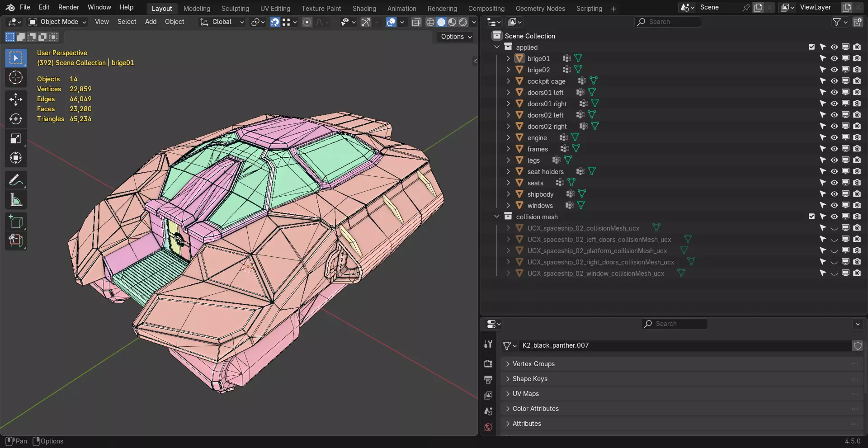Viewport: 868px width, 448px height.
Task: Select the Transform tool
Action: (x=16, y=158)
